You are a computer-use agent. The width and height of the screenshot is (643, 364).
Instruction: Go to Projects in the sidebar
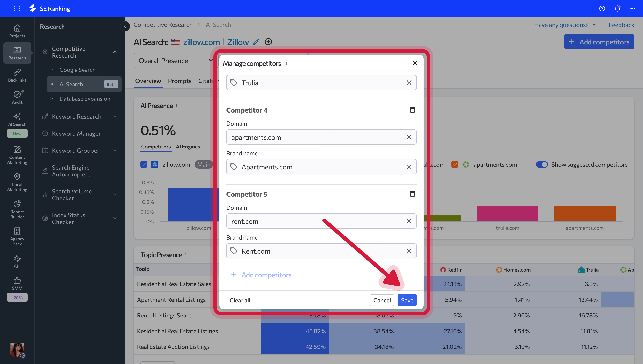[17, 31]
